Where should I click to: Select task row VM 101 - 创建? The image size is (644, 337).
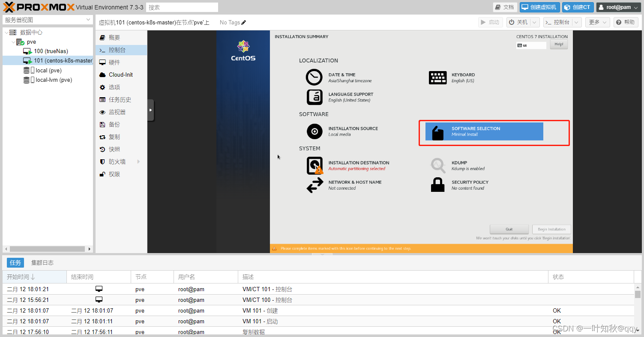(x=318, y=310)
